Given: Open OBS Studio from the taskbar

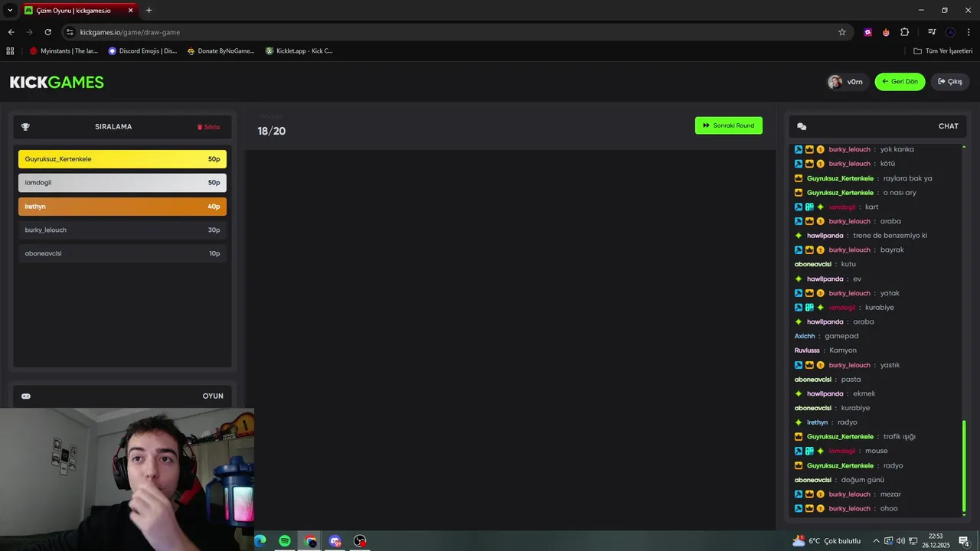Looking at the screenshot, I should click(360, 541).
